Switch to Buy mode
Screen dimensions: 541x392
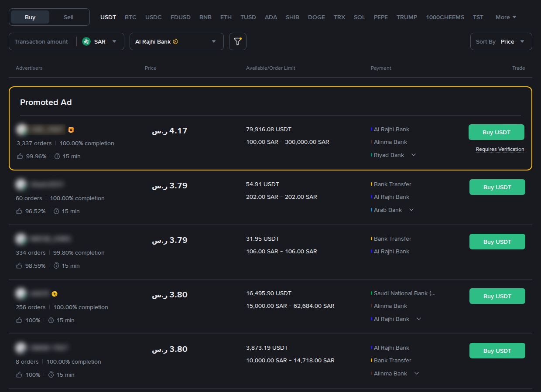(30, 17)
